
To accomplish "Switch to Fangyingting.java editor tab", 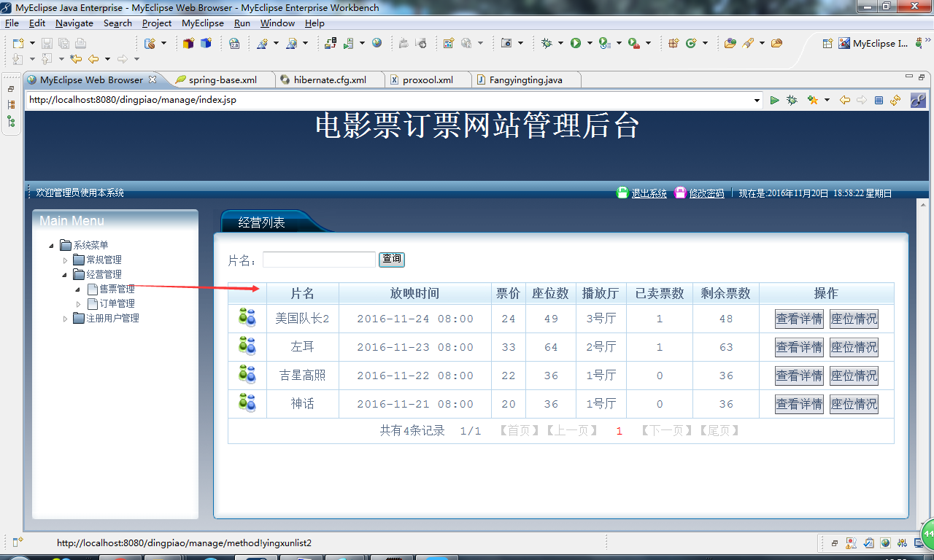I will pyautogui.click(x=525, y=79).
